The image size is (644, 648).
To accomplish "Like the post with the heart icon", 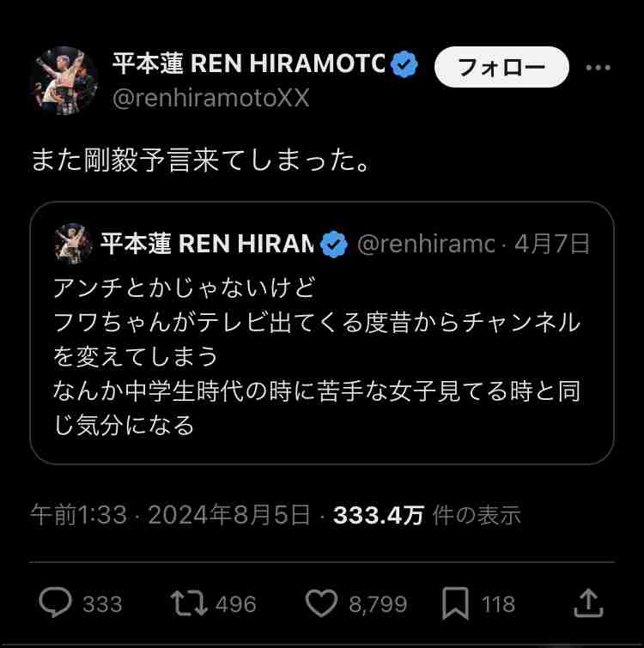I will tap(321, 603).
